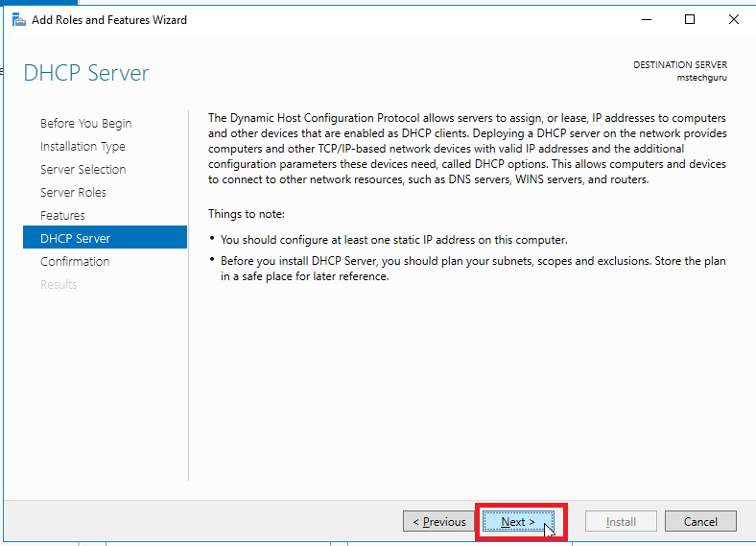Open the Installation Type step

[x=83, y=147]
